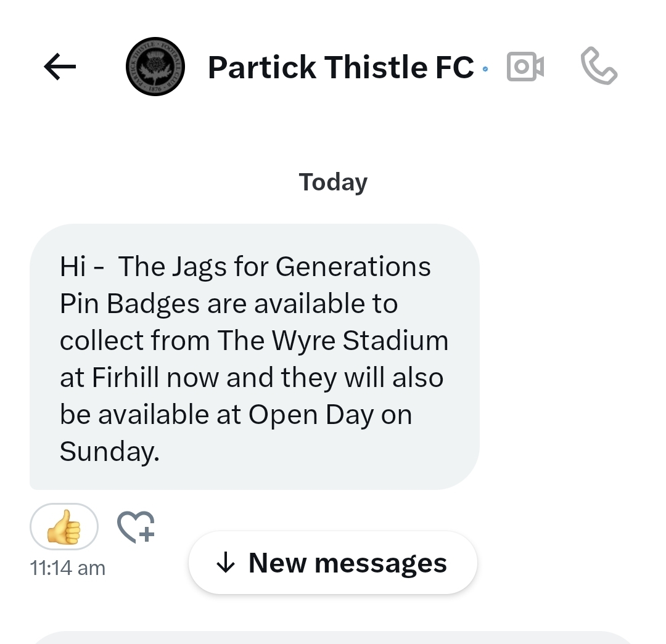Jump to new messages
The width and height of the screenshot is (666, 644).
pyautogui.click(x=333, y=563)
